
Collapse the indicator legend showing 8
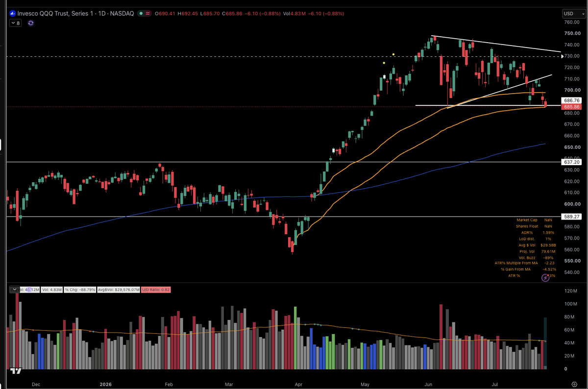coord(15,23)
